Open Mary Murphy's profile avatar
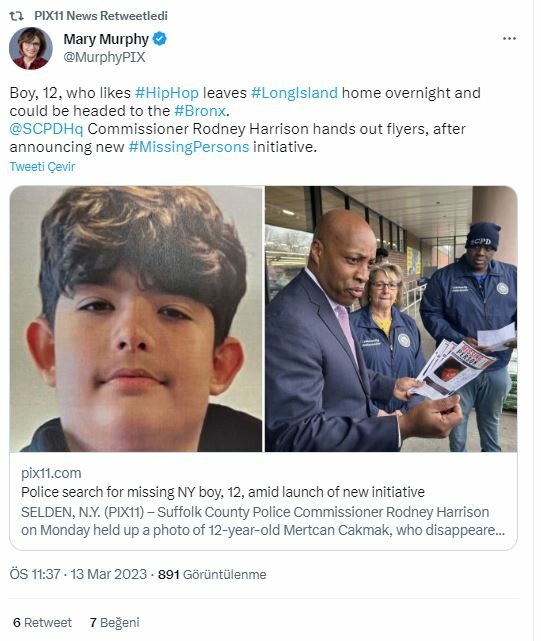The image size is (541, 641). (x=31, y=48)
